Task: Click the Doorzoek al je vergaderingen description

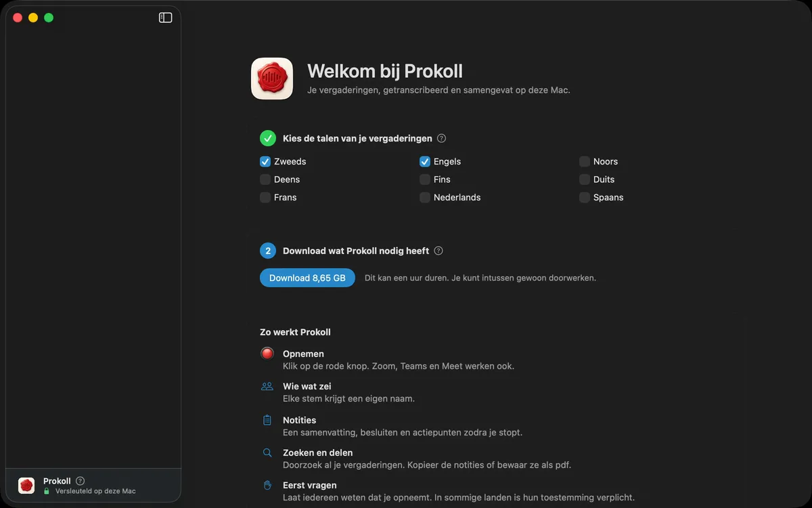Action: 427,465
